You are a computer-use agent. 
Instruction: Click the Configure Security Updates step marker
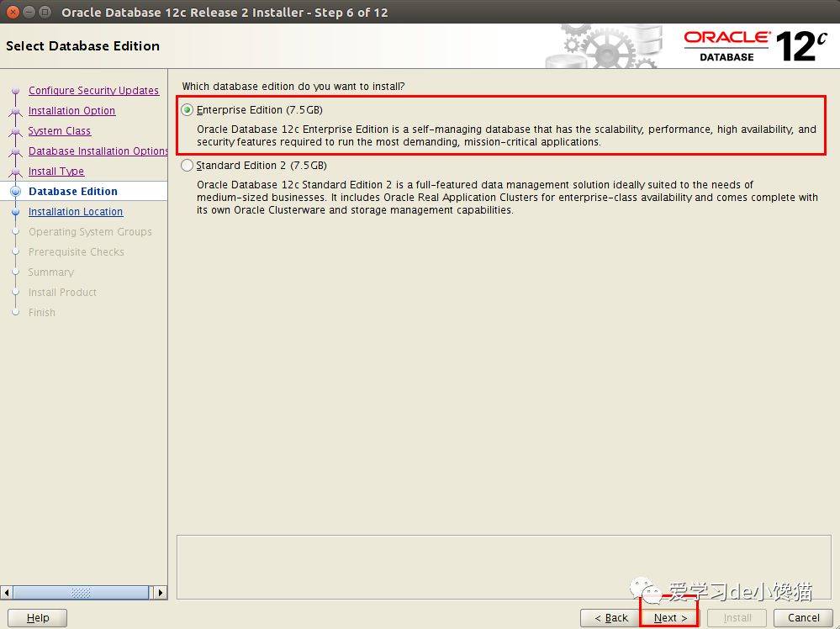(15, 91)
